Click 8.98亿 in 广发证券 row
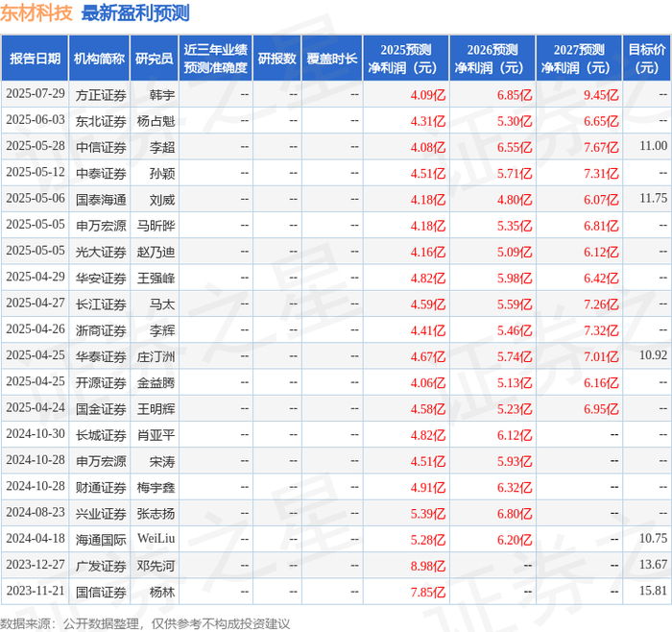The image size is (672, 632). click(x=428, y=566)
